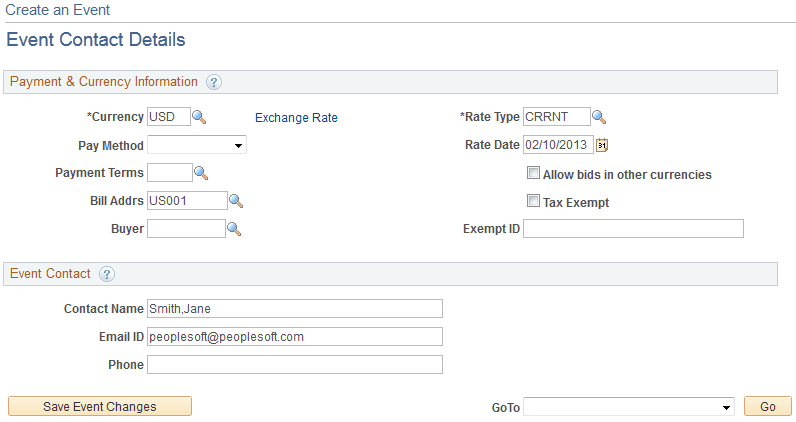Open the Payment Terms lookup magnifier
Screen dimensions: 796x422
coord(201,173)
